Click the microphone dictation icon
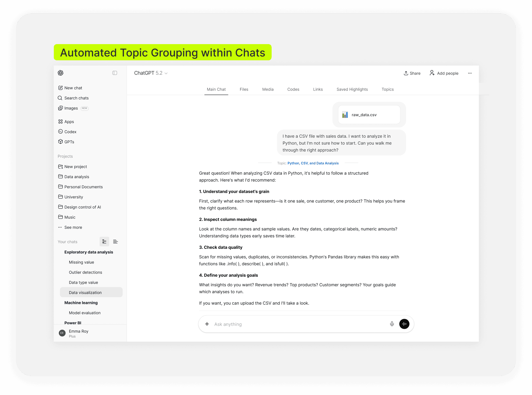 pos(392,324)
